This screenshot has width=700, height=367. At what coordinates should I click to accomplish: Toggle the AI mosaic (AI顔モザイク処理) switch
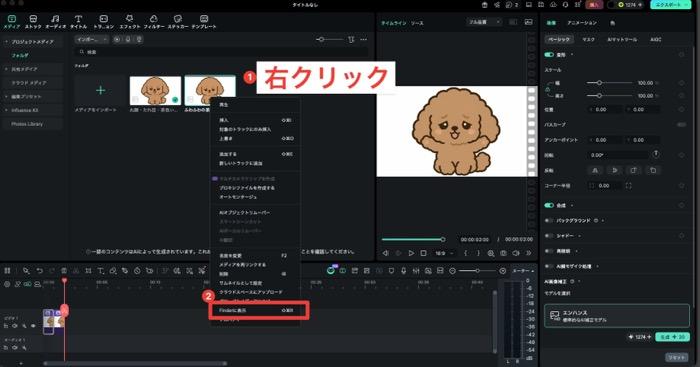coord(549,266)
